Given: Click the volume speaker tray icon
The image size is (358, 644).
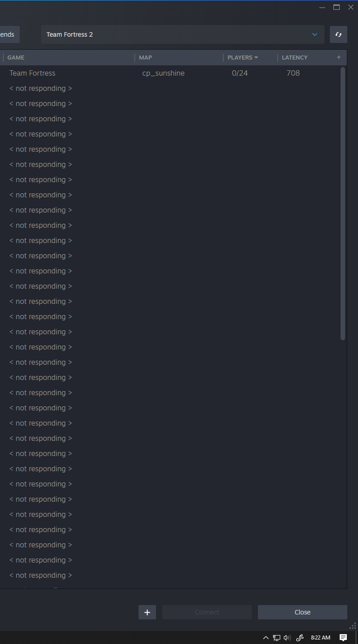Looking at the screenshot, I should point(287,638).
